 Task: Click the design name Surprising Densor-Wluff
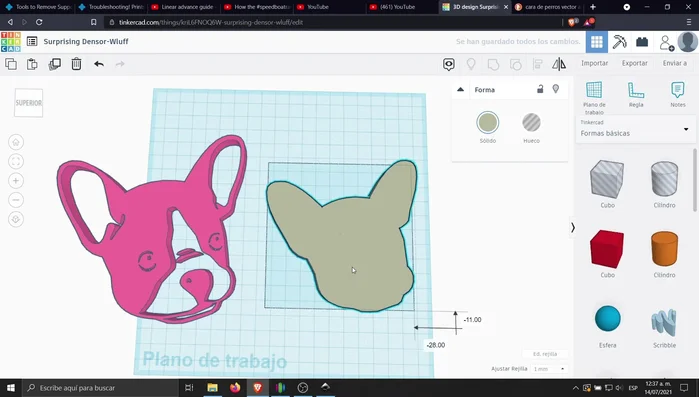pyautogui.click(x=86, y=41)
